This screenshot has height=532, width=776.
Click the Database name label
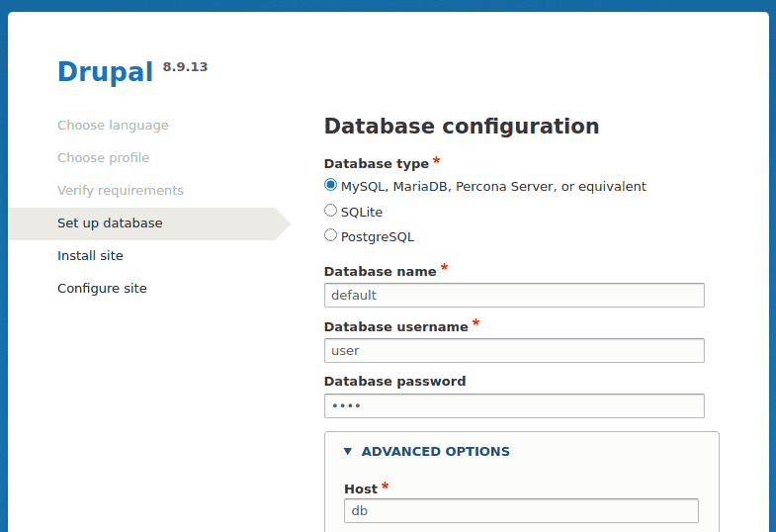pos(380,272)
